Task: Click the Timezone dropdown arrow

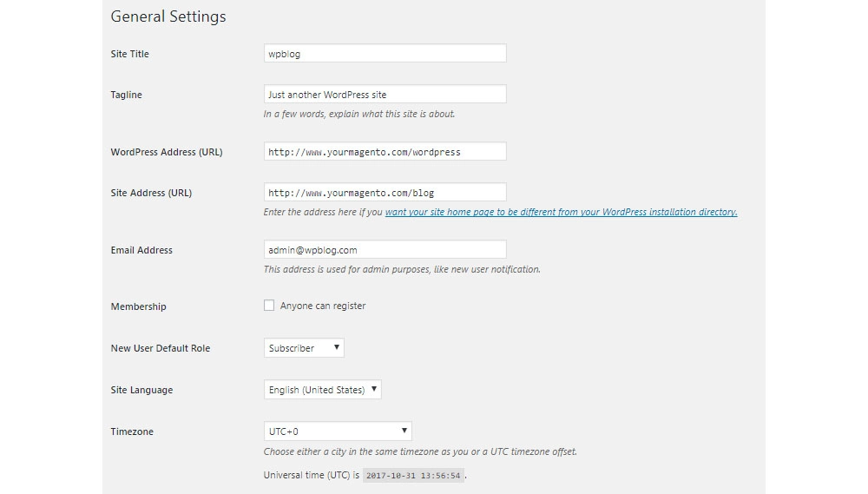Action: (404, 431)
